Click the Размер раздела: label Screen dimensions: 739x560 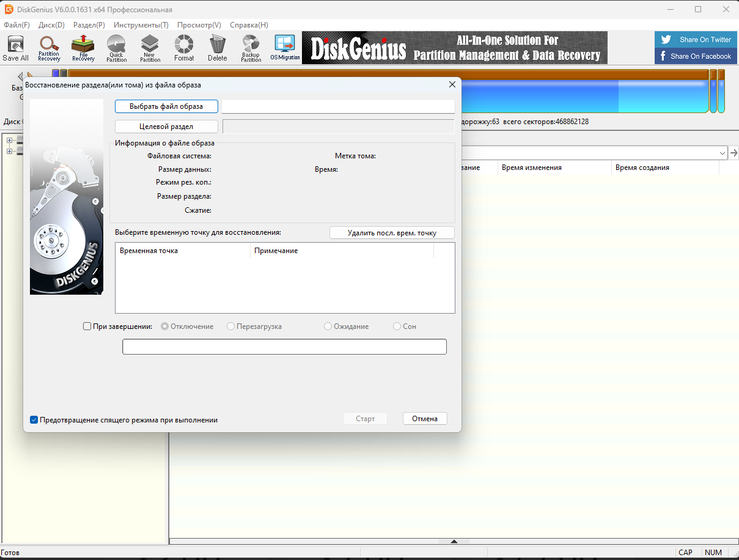point(184,196)
